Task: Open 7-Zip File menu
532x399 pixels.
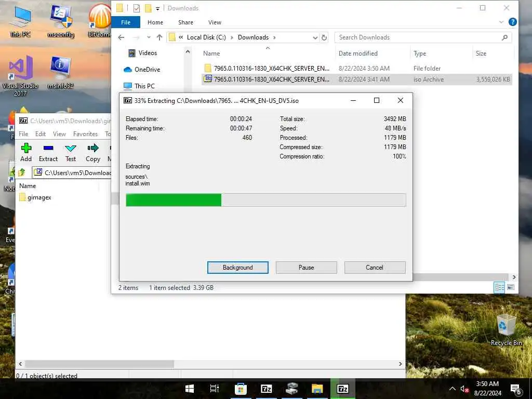Action: click(x=23, y=134)
